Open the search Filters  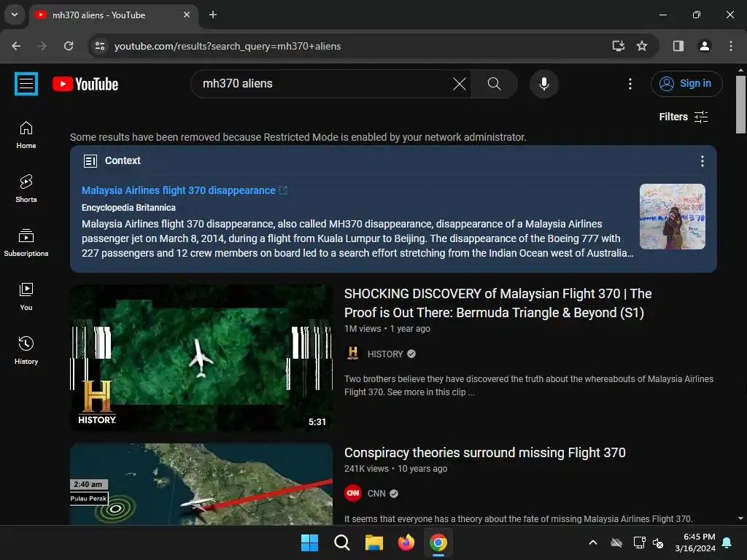click(x=683, y=117)
